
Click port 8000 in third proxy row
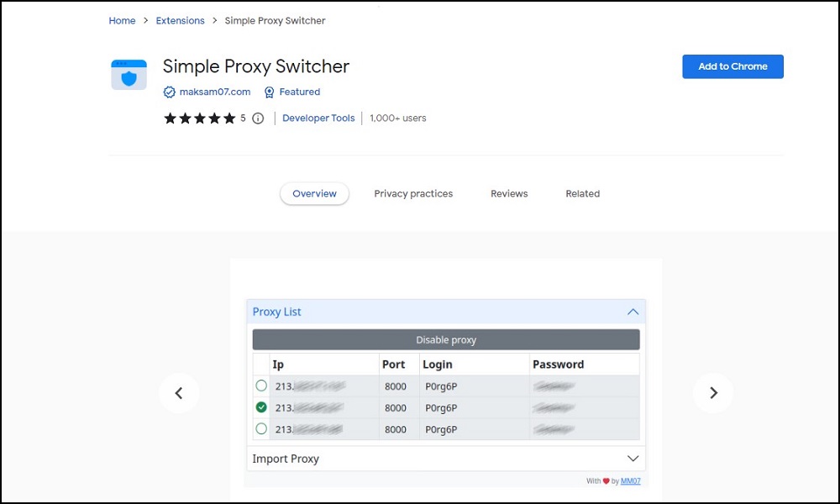(x=396, y=429)
